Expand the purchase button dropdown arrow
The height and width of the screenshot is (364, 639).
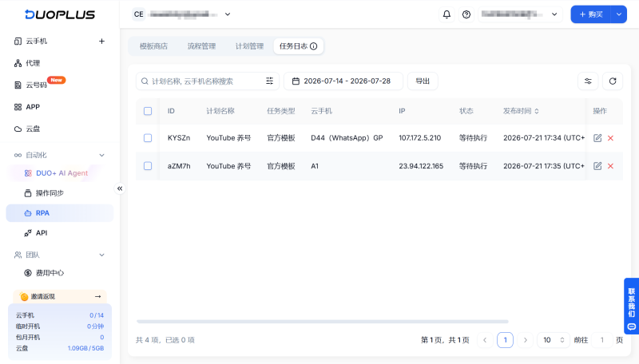click(618, 14)
